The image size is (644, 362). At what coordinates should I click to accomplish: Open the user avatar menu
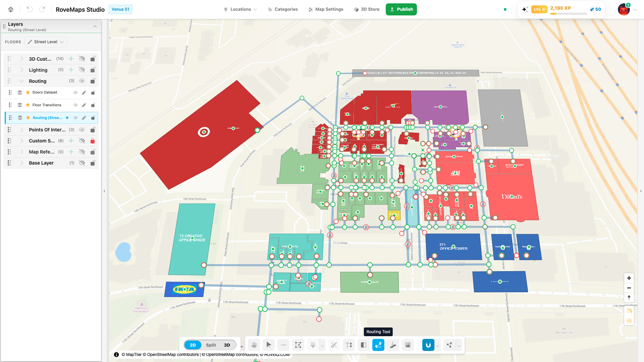pyautogui.click(x=624, y=9)
